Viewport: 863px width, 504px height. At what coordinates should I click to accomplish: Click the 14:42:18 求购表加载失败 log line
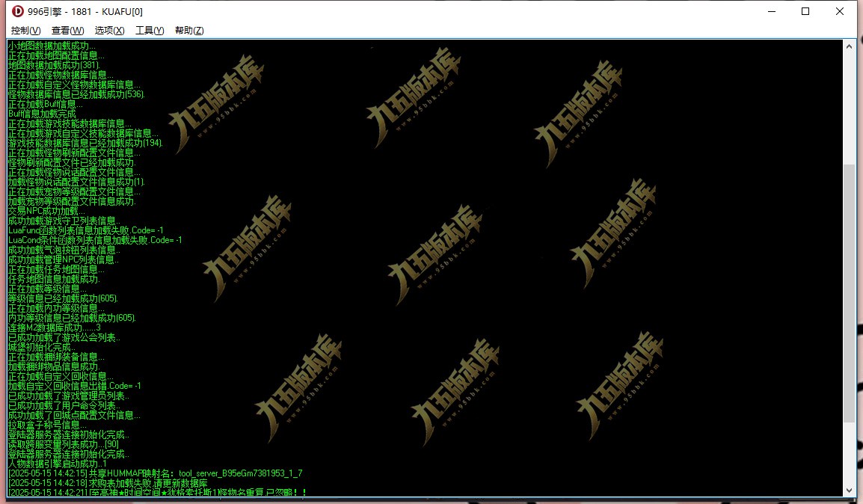(x=108, y=484)
